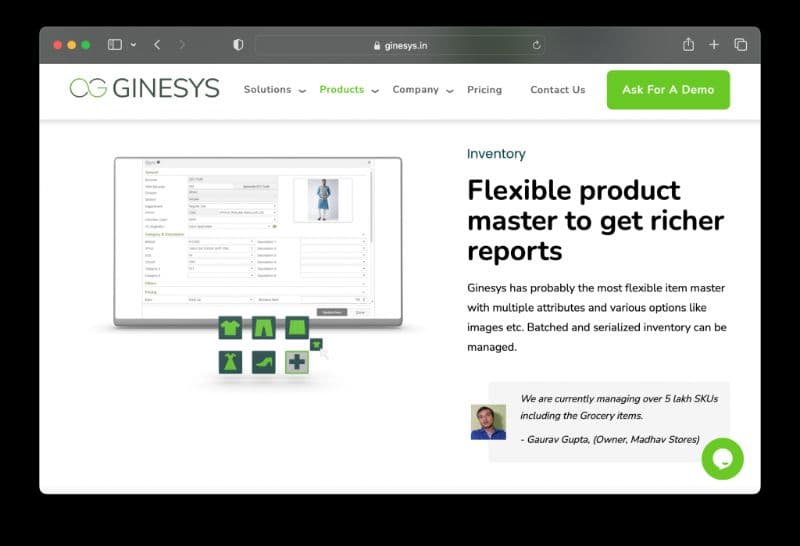Click the plus add-category icon

[x=296, y=362]
